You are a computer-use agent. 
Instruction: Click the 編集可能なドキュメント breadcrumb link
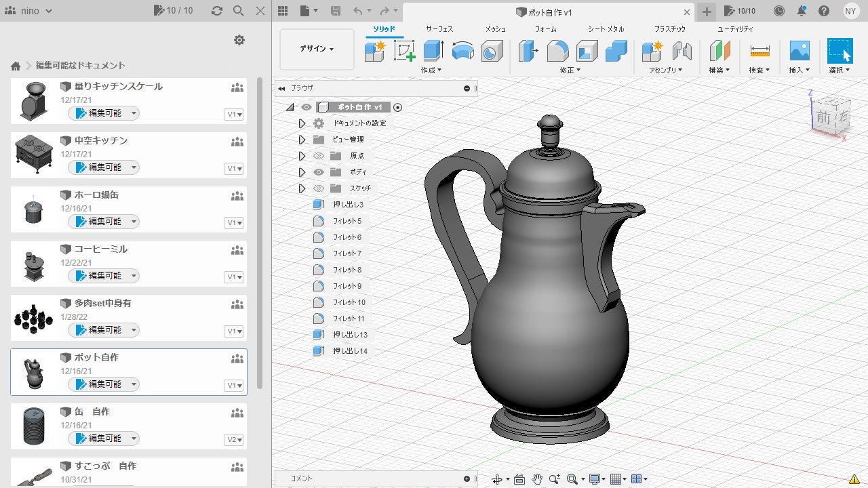click(x=80, y=66)
